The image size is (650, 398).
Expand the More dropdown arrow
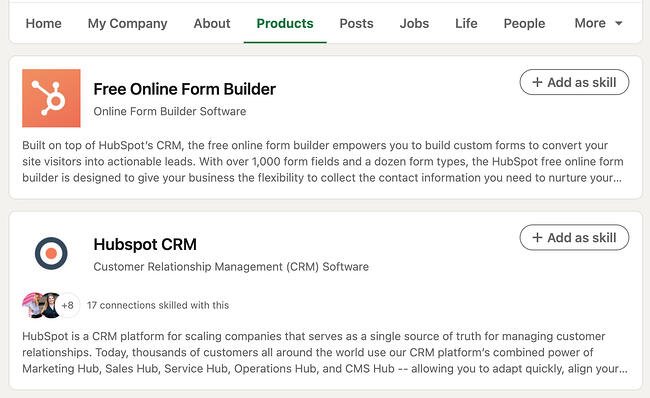coord(619,23)
